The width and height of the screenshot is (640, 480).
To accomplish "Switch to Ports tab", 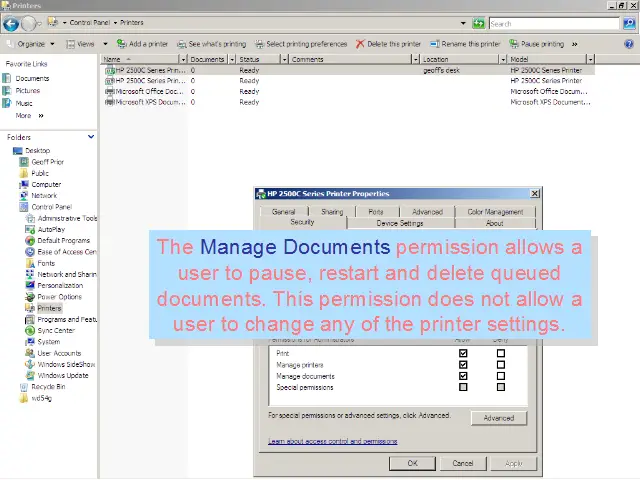I will point(376,212).
